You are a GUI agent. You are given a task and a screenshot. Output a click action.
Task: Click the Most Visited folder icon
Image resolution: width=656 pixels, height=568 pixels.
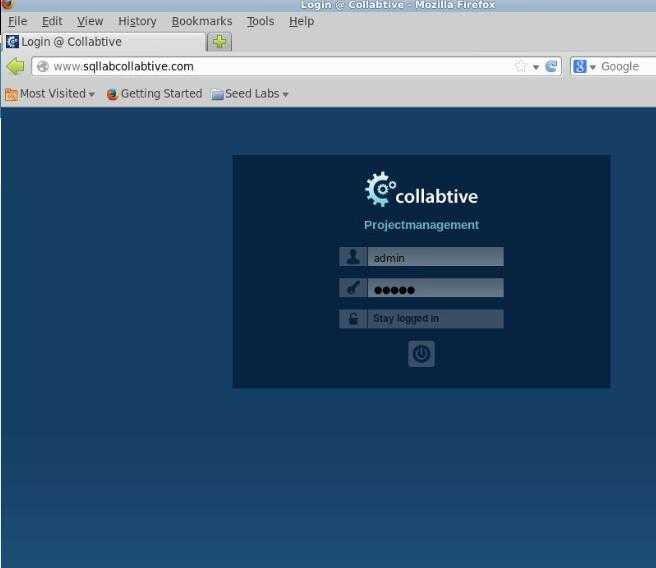point(11,95)
